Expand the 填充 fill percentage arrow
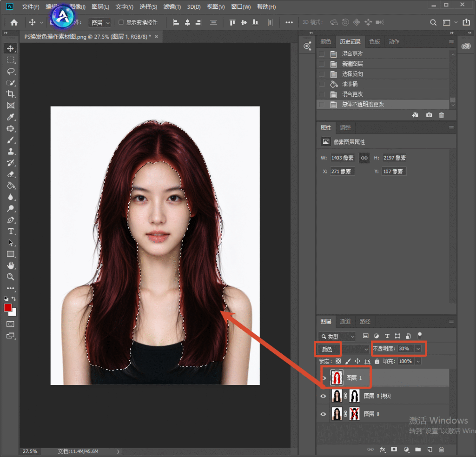Image resolution: width=476 pixels, height=457 pixels. (418, 361)
